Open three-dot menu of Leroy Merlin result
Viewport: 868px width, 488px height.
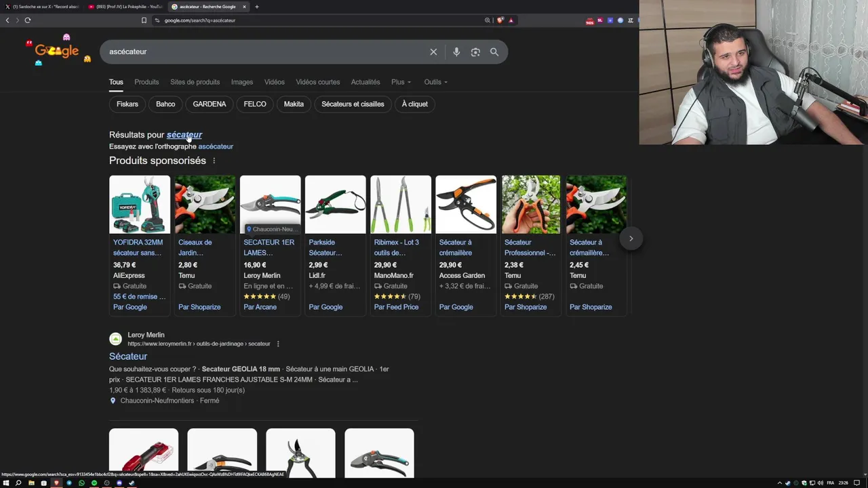click(x=278, y=344)
